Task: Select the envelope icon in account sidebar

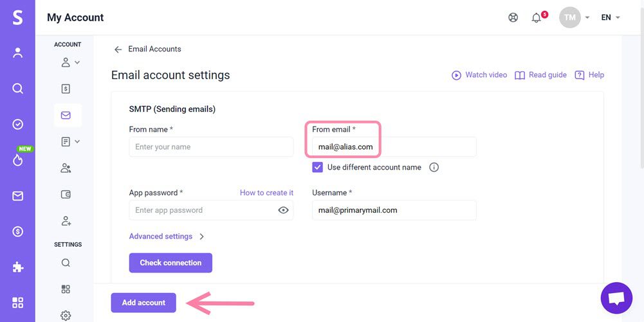Action: pyautogui.click(x=66, y=116)
